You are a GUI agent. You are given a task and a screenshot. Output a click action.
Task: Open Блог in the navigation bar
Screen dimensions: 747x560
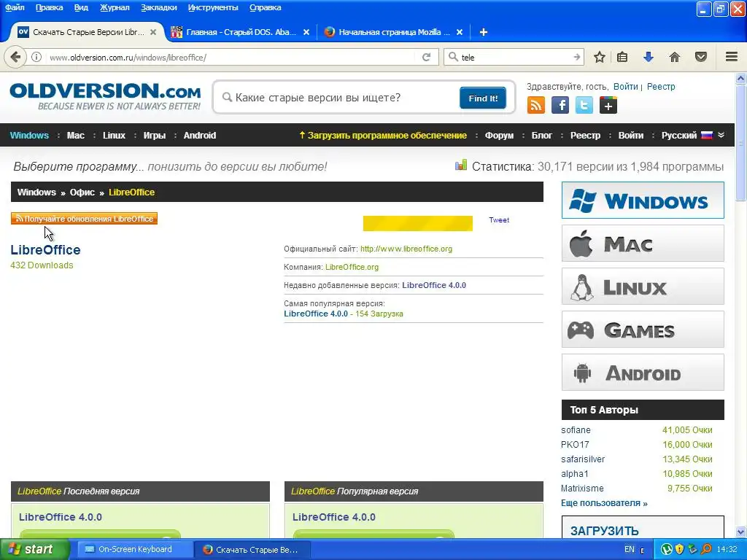coord(542,135)
